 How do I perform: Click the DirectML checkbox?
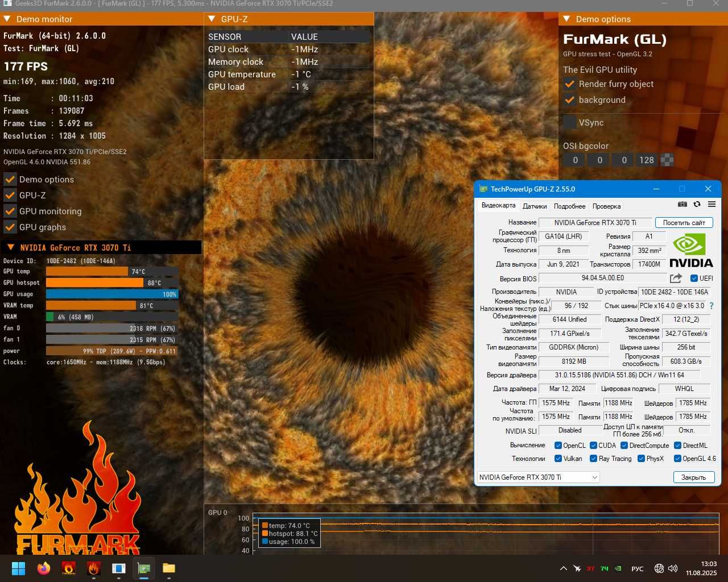[x=677, y=446]
